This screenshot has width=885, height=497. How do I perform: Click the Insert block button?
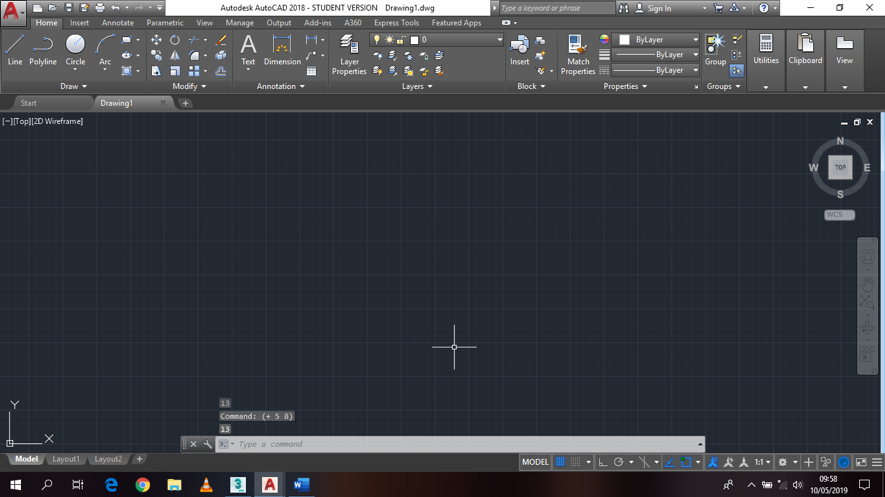[519, 50]
